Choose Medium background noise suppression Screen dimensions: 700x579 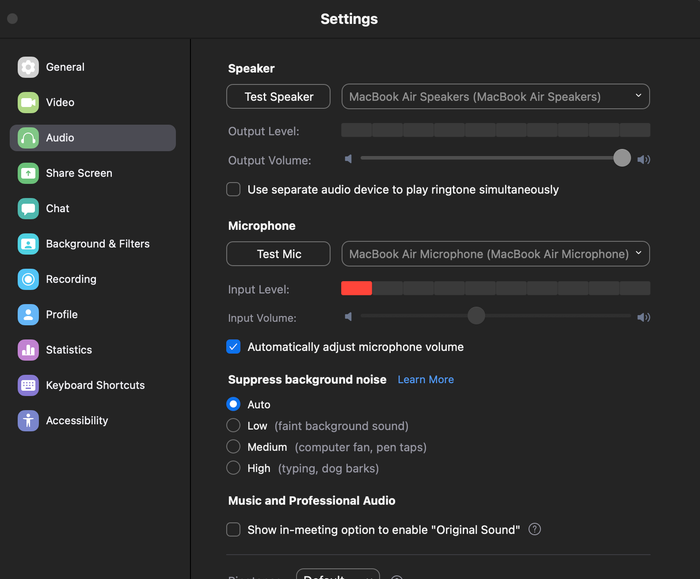click(x=233, y=446)
